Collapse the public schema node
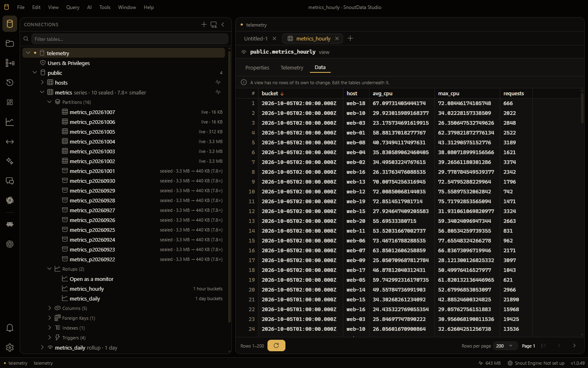 tap(35, 73)
